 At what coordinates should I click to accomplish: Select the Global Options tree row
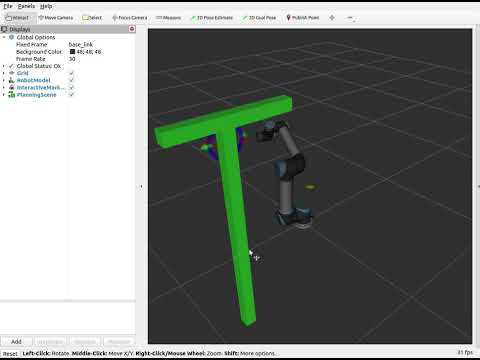(68, 37)
